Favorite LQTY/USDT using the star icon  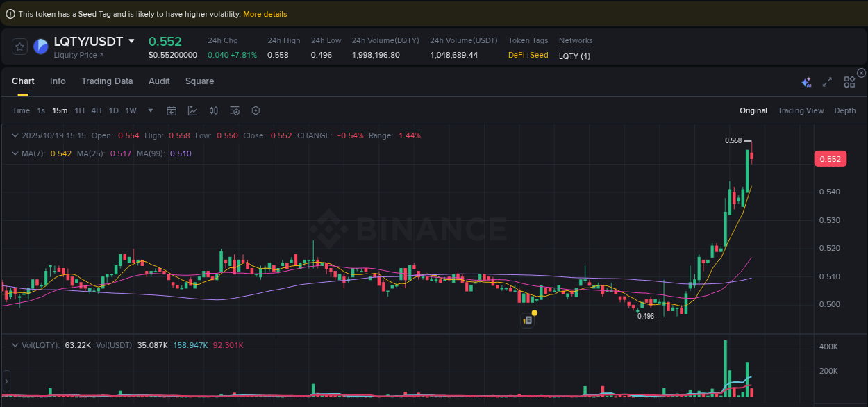click(19, 47)
